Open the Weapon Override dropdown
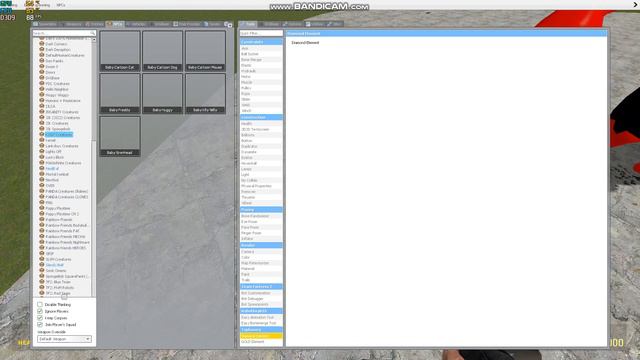 click(x=64, y=339)
